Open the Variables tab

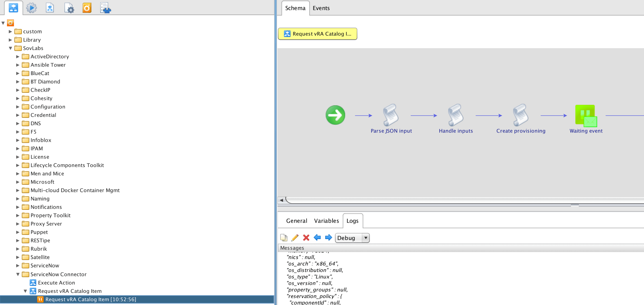pyautogui.click(x=326, y=221)
